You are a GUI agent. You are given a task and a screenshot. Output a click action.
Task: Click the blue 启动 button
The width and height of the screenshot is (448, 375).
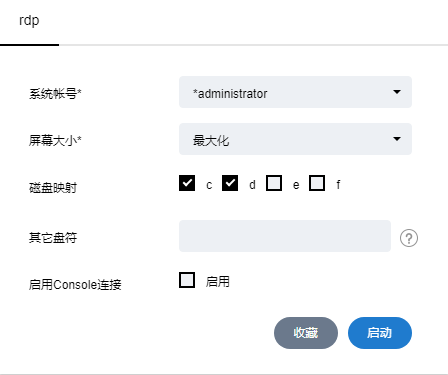point(380,333)
